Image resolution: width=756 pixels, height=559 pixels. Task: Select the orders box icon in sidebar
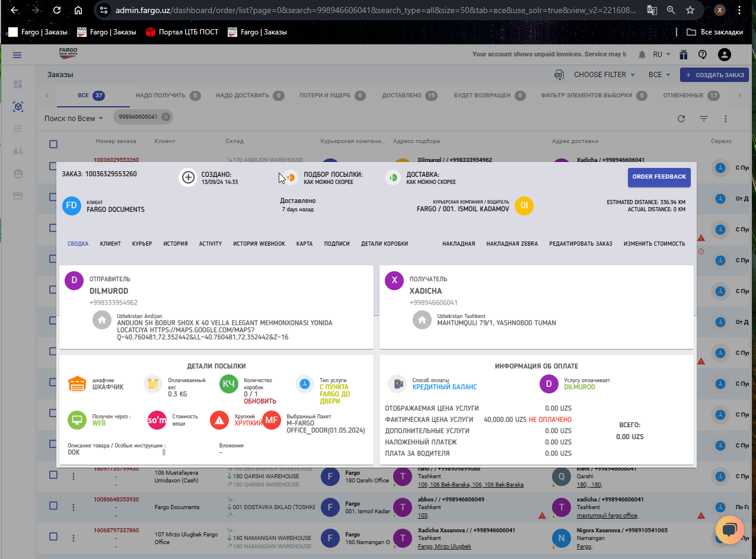18,107
